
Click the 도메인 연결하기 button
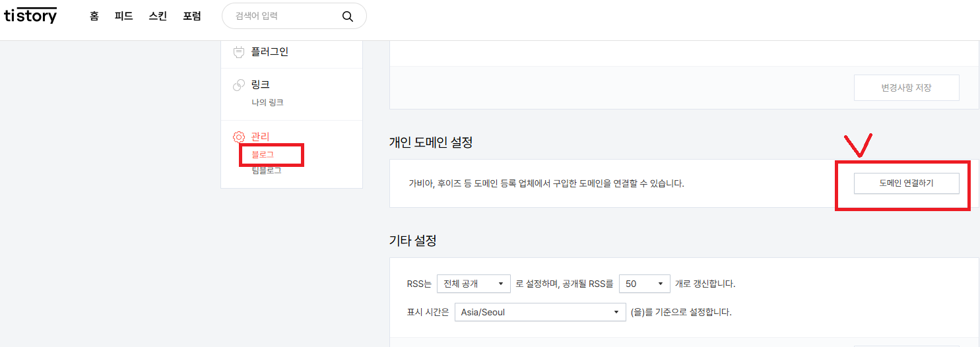click(906, 183)
